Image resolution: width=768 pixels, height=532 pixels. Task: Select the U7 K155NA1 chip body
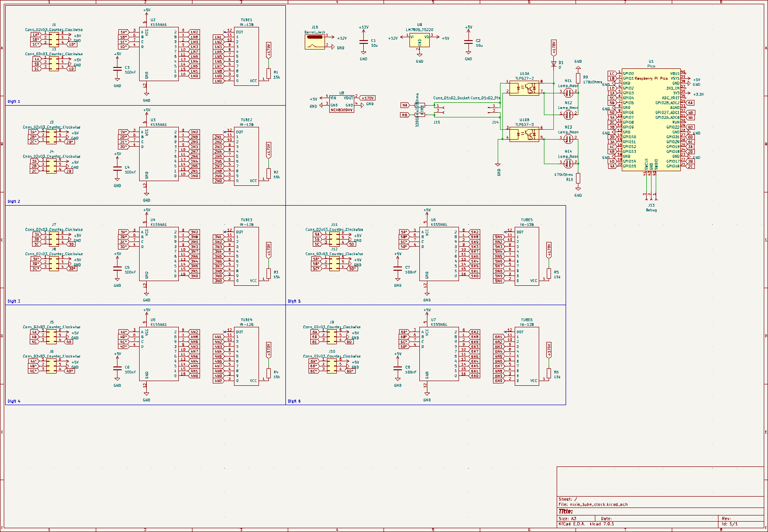439,354
